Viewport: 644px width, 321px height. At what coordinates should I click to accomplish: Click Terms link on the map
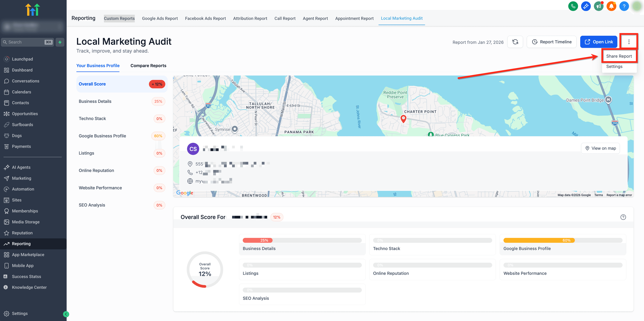pos(598,195)
